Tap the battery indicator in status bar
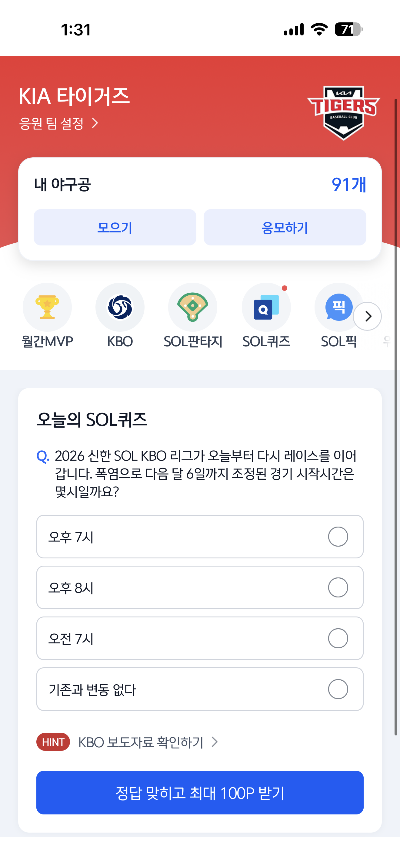This screenshot has width=400, height=868. click(x=349, y=29)
